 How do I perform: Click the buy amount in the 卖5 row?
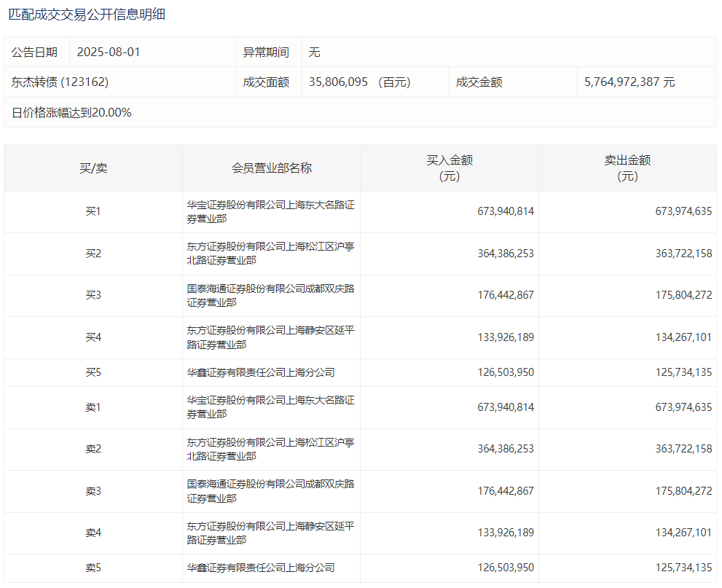(506, 568)
